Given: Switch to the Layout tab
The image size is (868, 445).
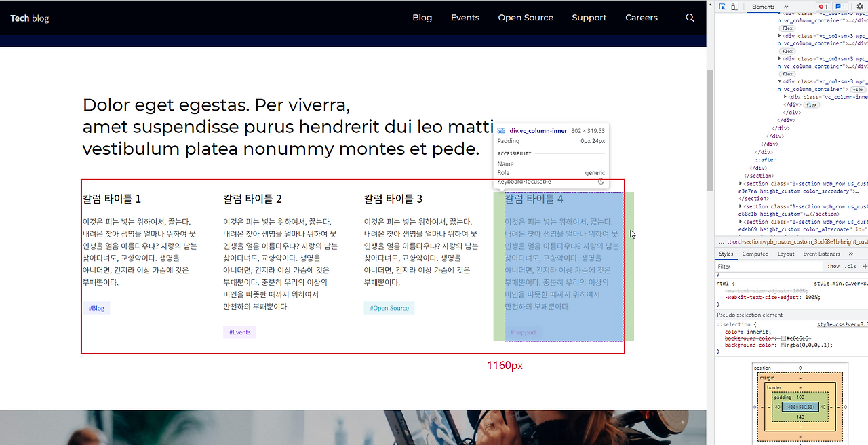Looking at the screenshot, I should (786, 254).
